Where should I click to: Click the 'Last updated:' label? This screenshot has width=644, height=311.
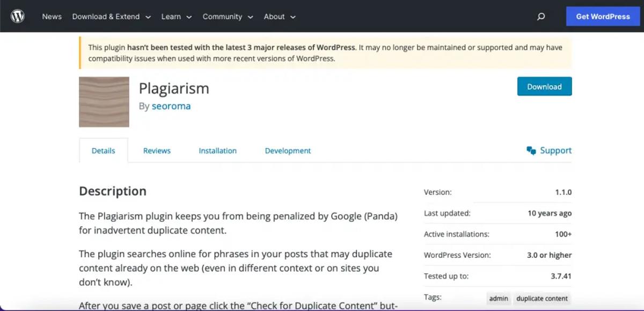(x=447, y=213)
